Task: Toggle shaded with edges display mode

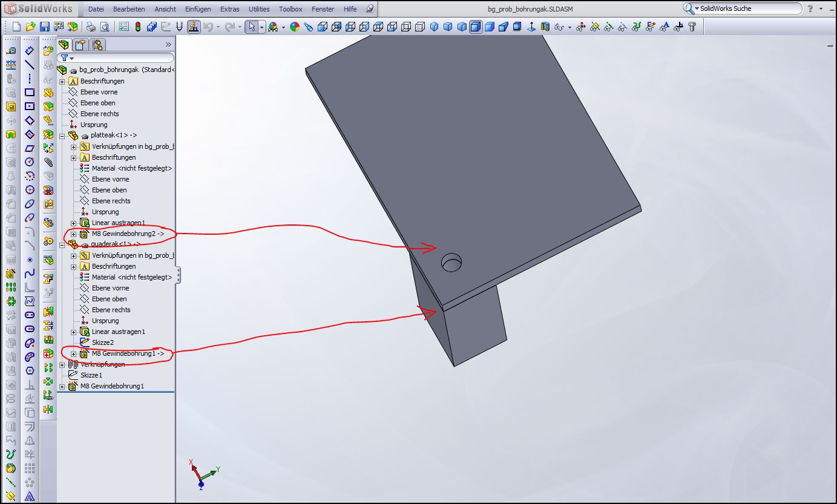Action: click(476, 27)
